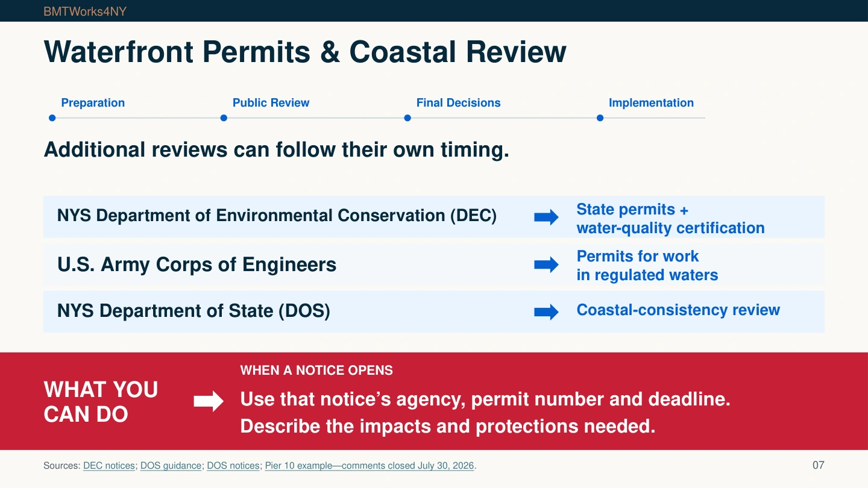The height and width of the screenshot is (488, 868).
Task: Select the Final Decisions timeline dot
Action: pos(407,118)
